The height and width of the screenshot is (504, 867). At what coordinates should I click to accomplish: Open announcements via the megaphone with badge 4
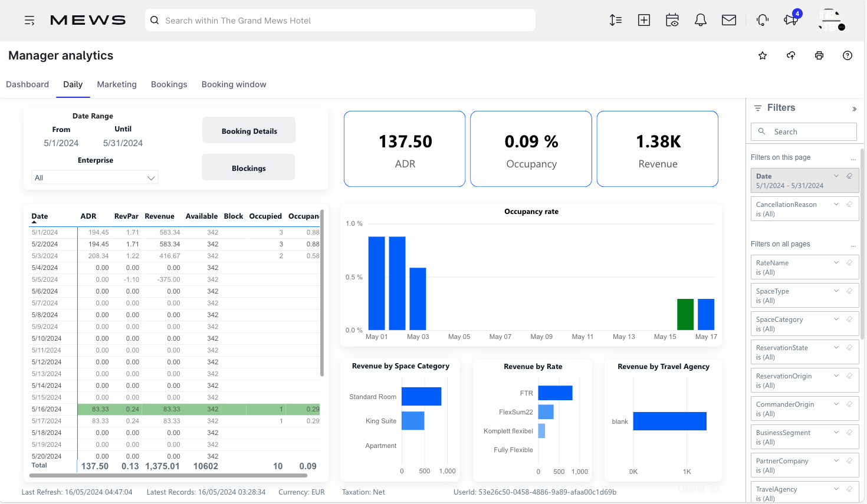790,21
